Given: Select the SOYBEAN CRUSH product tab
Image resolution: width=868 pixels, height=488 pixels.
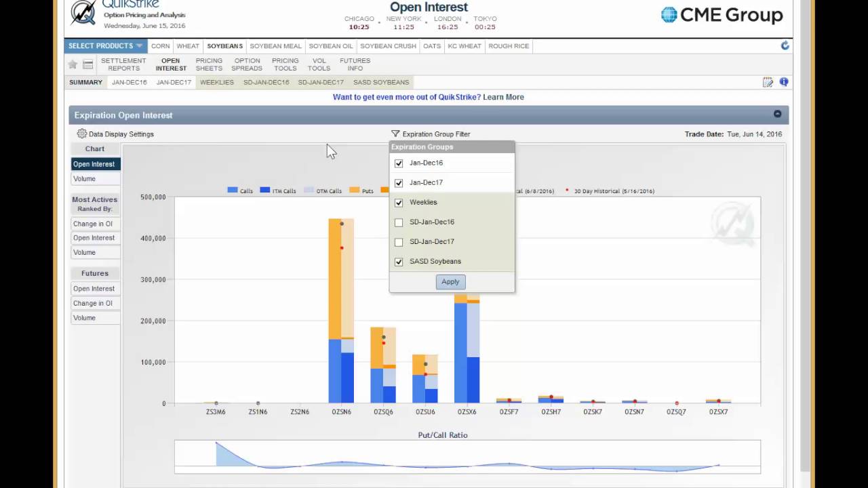Looking at the screenshot, I should 388,46.
